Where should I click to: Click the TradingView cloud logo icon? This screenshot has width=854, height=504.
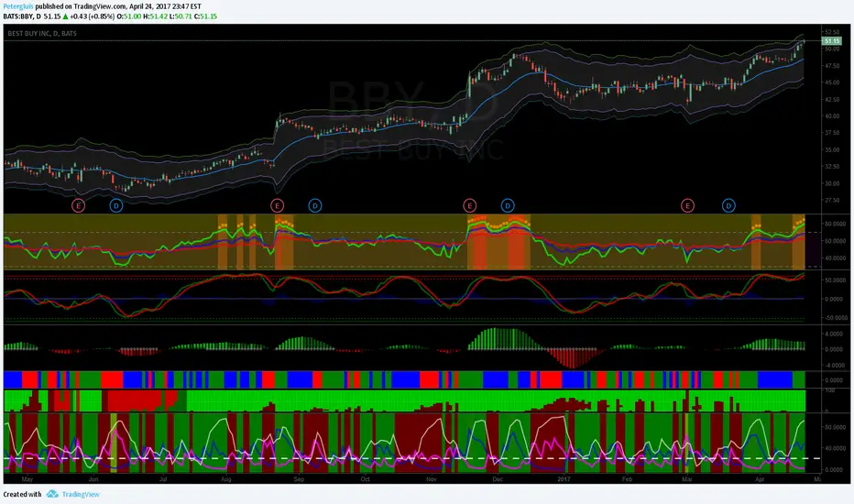(52, 494)
